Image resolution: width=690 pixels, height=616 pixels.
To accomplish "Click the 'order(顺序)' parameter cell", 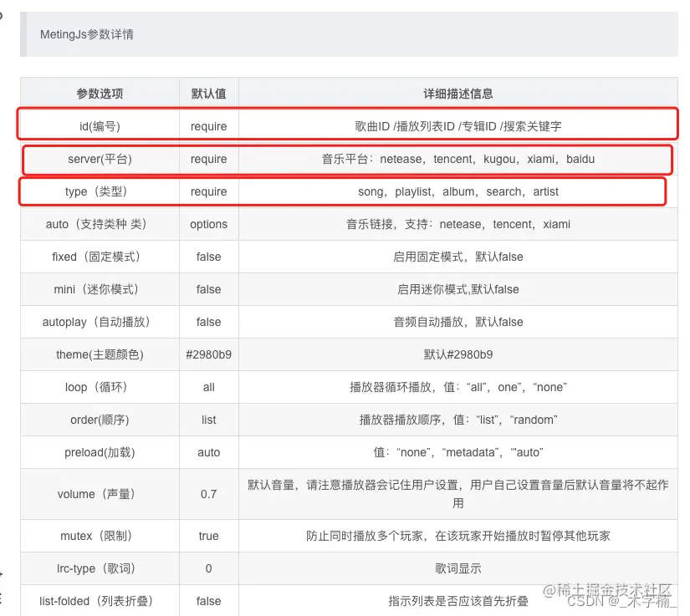I will coord(100,420).
